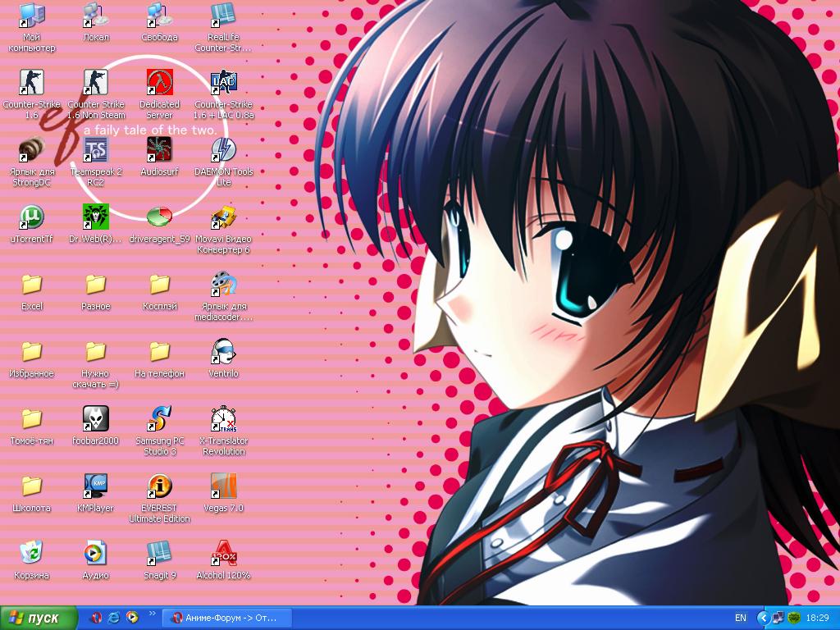
Task: Click the system tray clock
Action: tap(817, 618)
